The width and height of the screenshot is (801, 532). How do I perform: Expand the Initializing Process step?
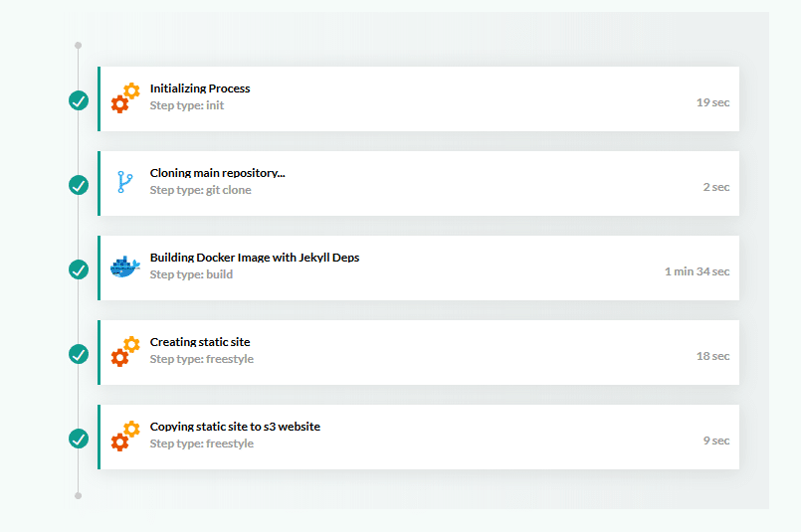point(200,89)
